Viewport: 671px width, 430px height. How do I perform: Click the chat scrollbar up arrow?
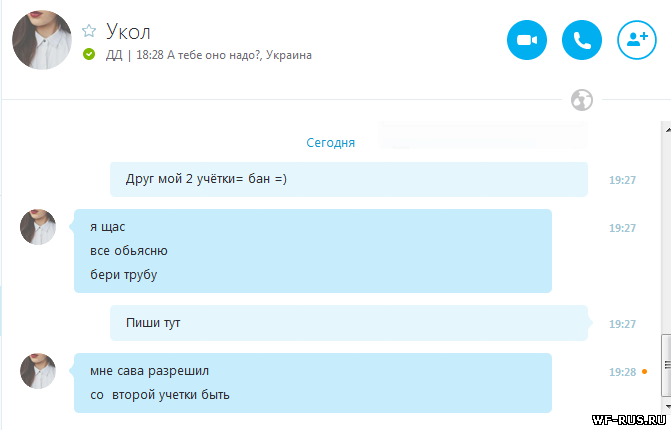(x=666, y=129)
